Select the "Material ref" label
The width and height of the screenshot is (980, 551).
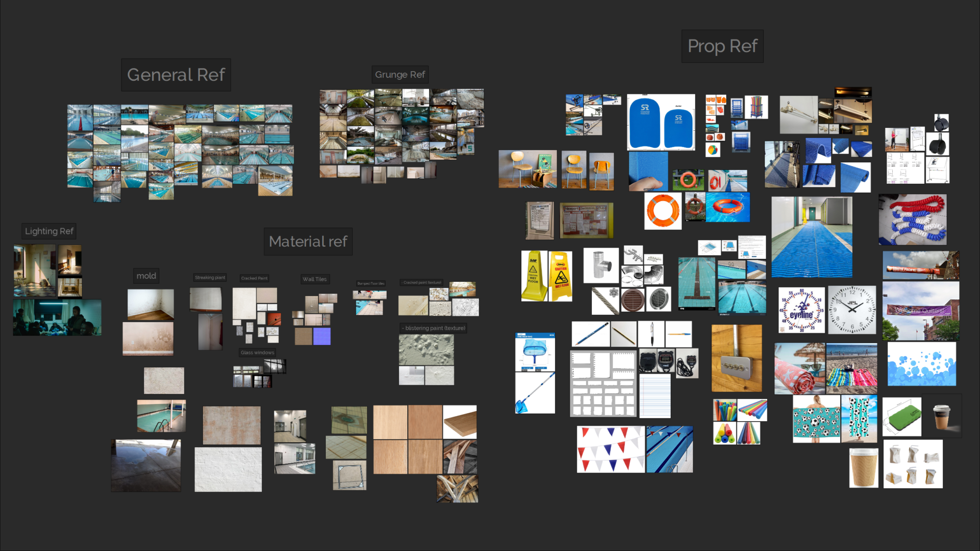[308, 241]
